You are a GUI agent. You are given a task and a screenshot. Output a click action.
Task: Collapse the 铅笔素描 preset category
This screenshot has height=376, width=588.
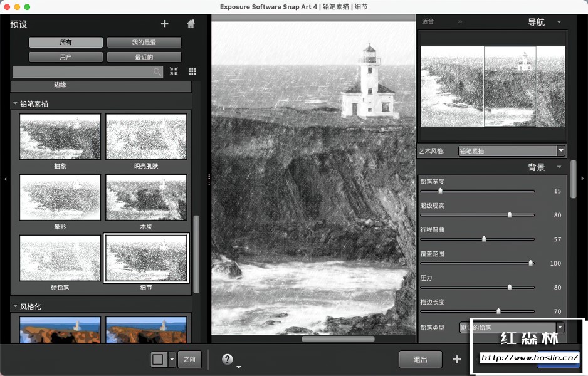click(x=14, y=103)
